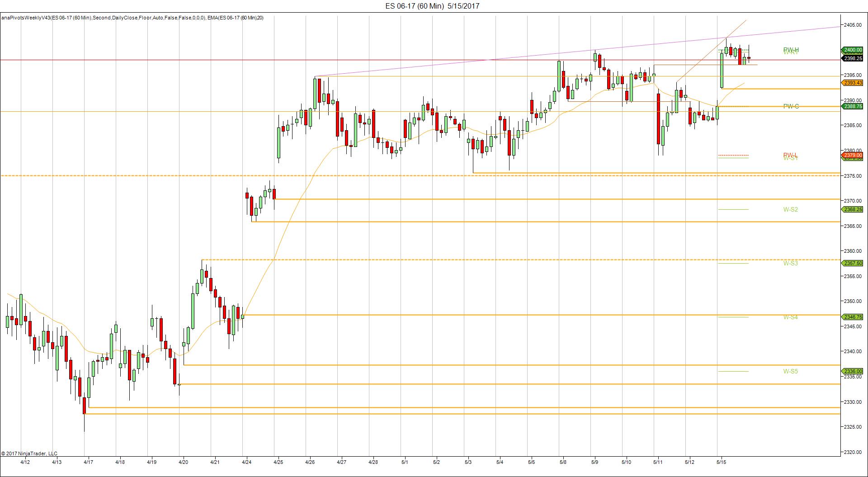The width and height of the screenshot is (868, 477).
Task: Click the green 2400.00 price marker
Action: tap(852, 50)
